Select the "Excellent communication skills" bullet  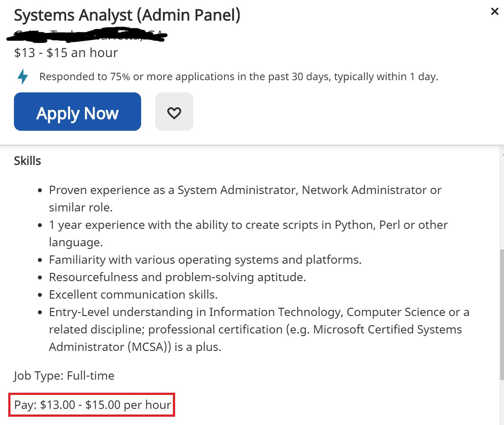(x=133, y=295)
